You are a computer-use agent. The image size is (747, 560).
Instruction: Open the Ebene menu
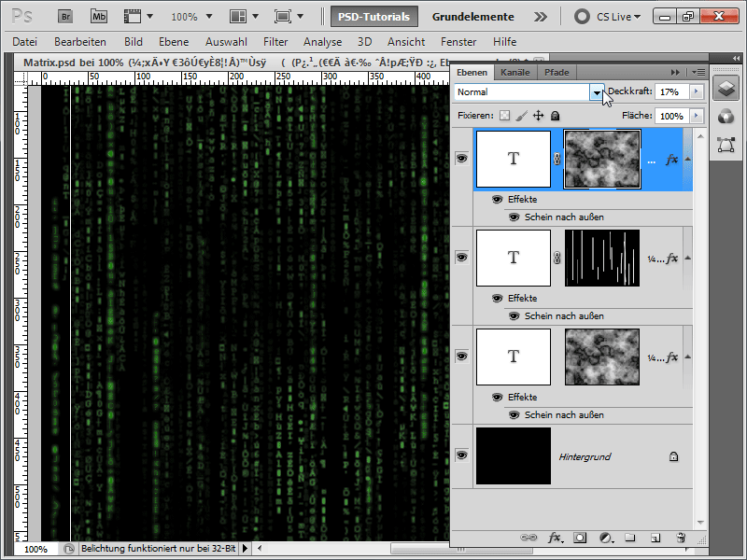coord(174,42)
